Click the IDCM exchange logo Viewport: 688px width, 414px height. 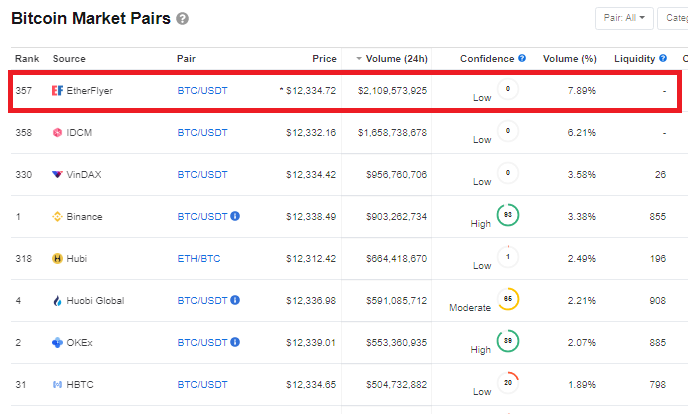[57, 132]
